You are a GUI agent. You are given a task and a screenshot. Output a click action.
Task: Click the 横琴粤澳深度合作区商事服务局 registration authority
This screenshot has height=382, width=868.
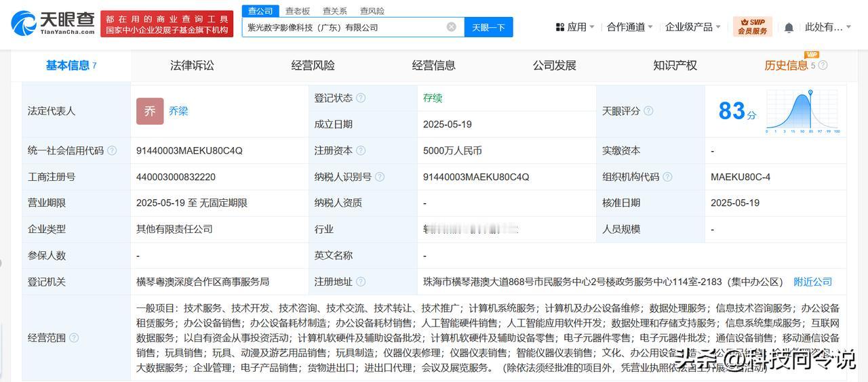pyautogui.click(x=203, y=282)
